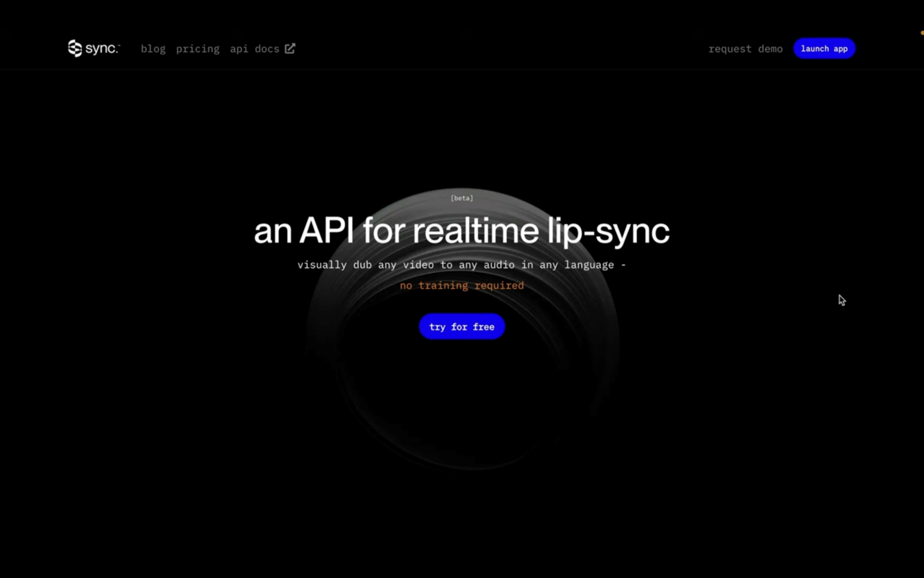Viewport: 924px width, 578px height.
Task: Click the small orange dot at right edge
Action: point(922,33)
